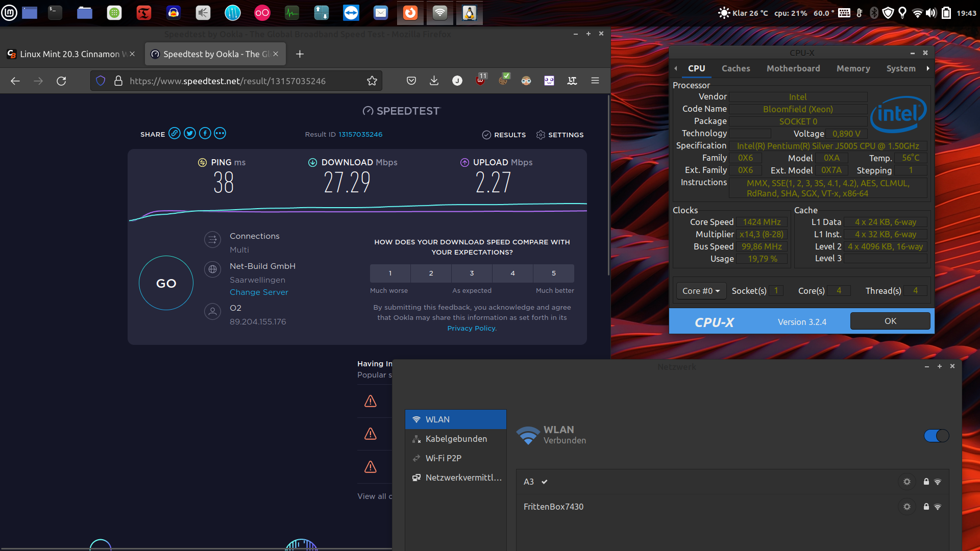Image resolution: width=980 pixels, height=551 pixels.
Task: Open the weather applet Klar 26 °C
Action: [743, 13]
